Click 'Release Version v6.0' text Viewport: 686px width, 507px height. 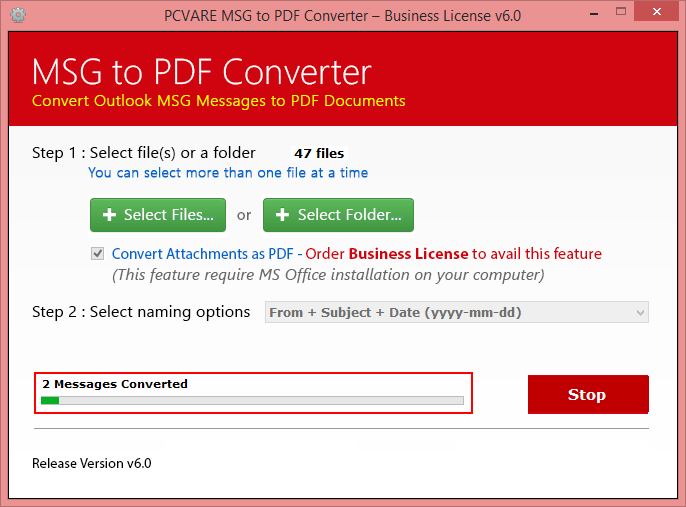91,463
